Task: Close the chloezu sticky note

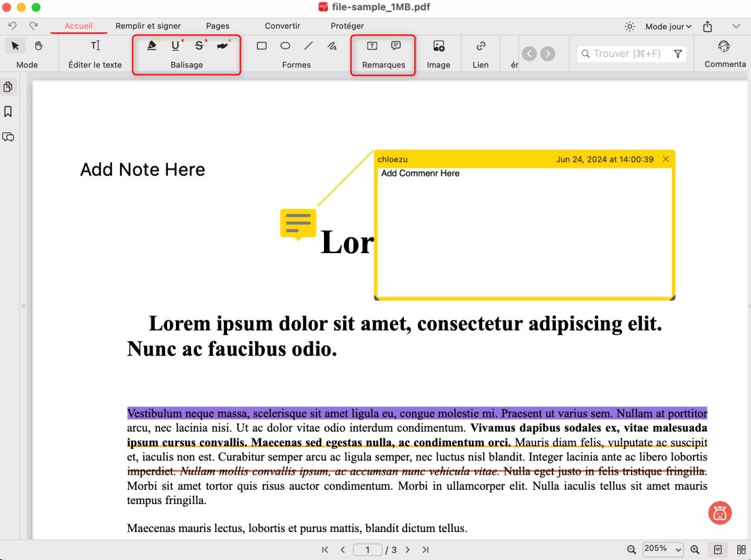Action: pos(665,159)
